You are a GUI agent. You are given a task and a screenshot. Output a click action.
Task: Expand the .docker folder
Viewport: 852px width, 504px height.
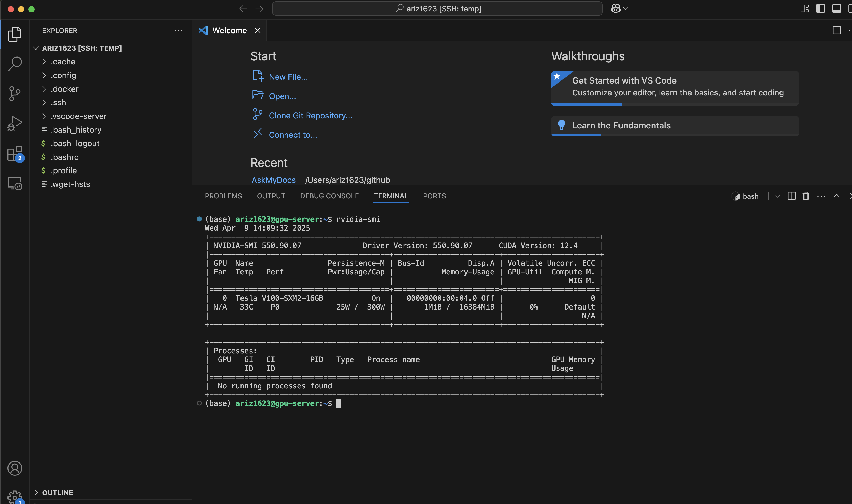tap(110, 89)
